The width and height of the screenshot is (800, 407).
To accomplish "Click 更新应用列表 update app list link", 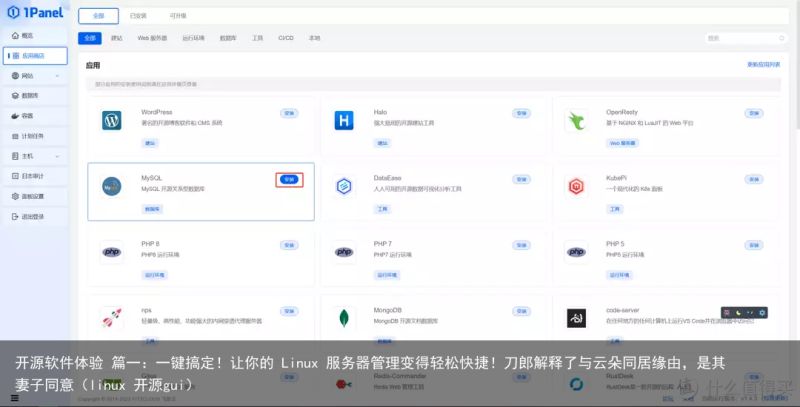I will coord(764,65).
